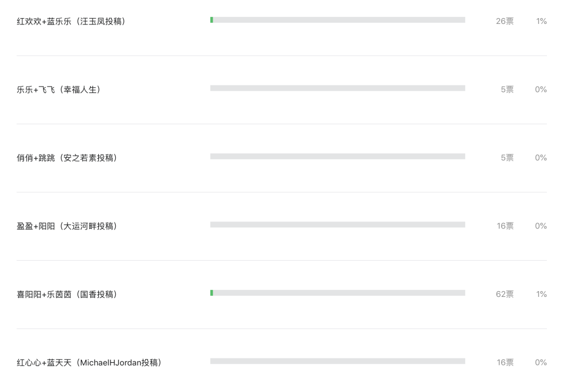Screen dimensions: 574x392
Task: Click the 16票 count beside 盈盈+阳阳
Action: (x=505, y=226)
